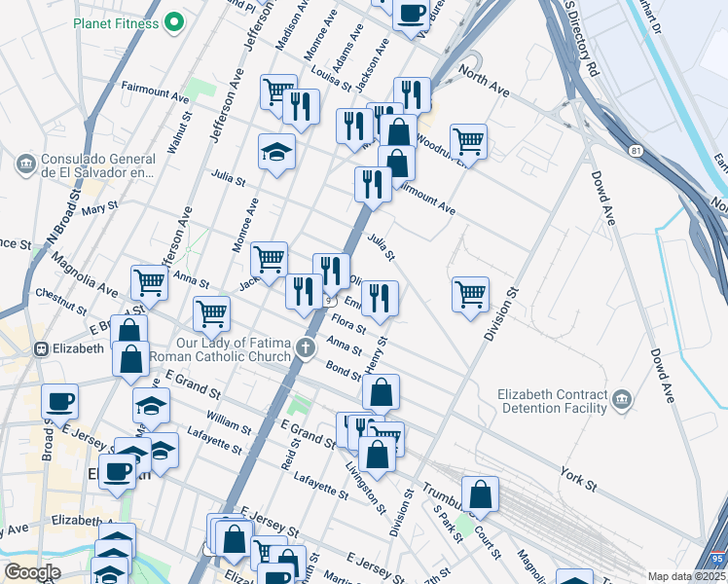Click the Elizabeth train station icon
The image size is (728, 584).
pos(41,349)
